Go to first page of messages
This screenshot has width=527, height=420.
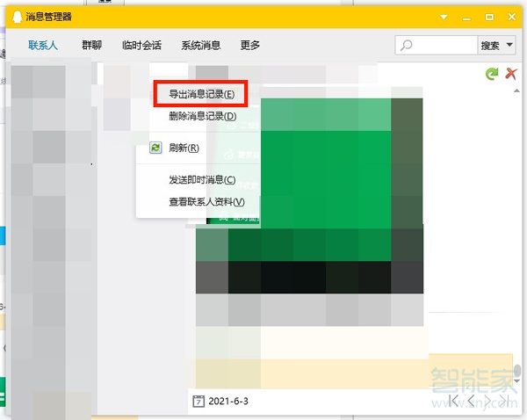coord(454,401)
